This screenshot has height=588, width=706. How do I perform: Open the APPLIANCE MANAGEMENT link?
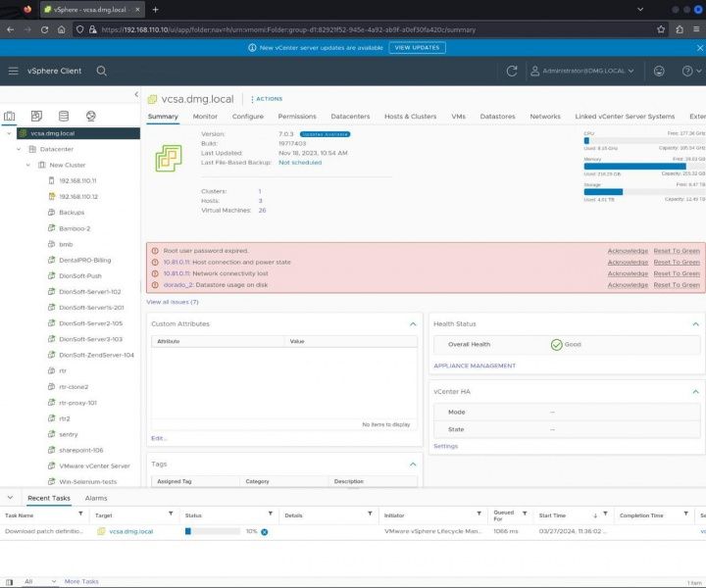(474, 366)
